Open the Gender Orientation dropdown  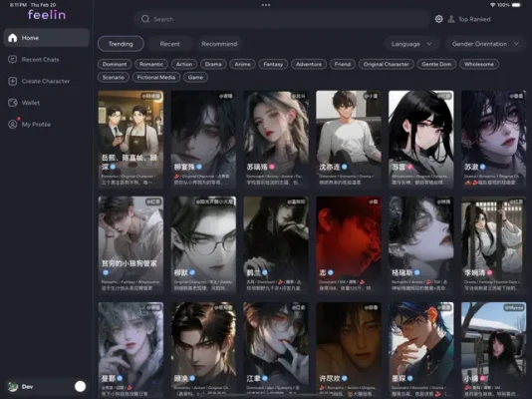tap(485, 44)
